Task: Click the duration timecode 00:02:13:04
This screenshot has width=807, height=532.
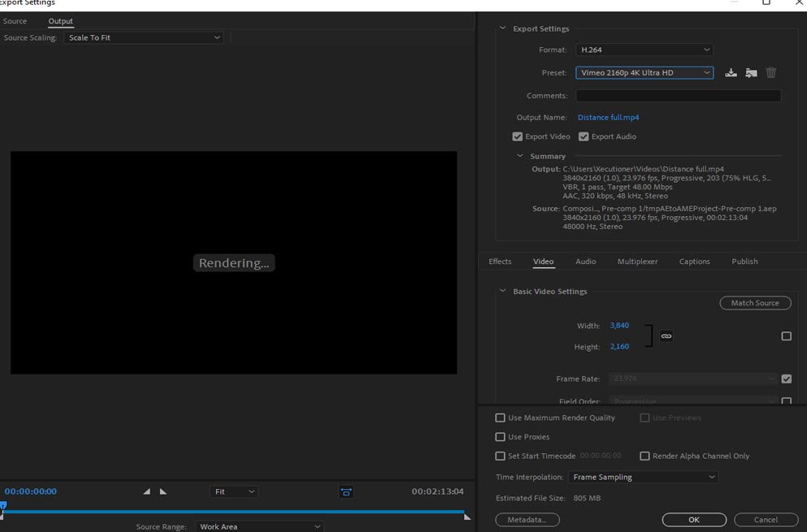Action: 437,491
